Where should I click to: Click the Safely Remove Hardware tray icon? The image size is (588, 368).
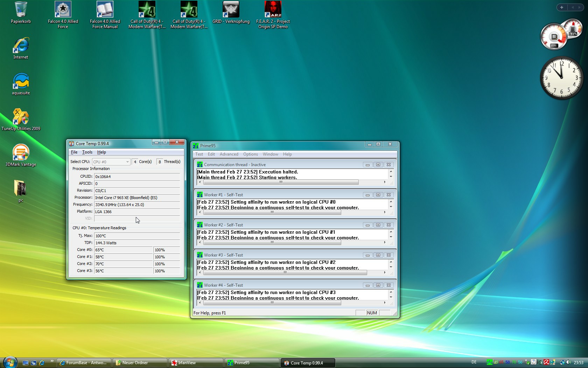(527, 362)
